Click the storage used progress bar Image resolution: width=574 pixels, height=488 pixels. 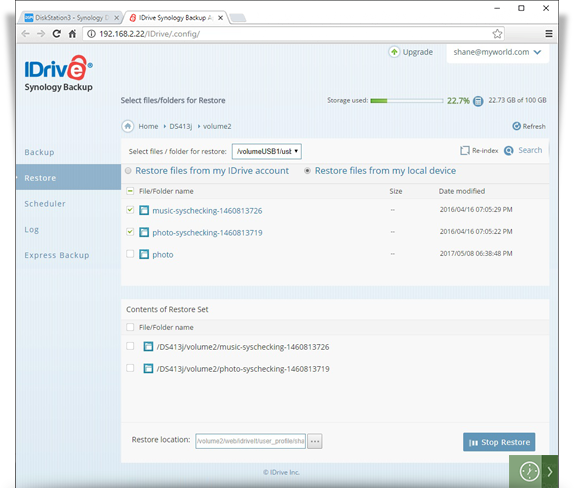click(x=406, y=101)
